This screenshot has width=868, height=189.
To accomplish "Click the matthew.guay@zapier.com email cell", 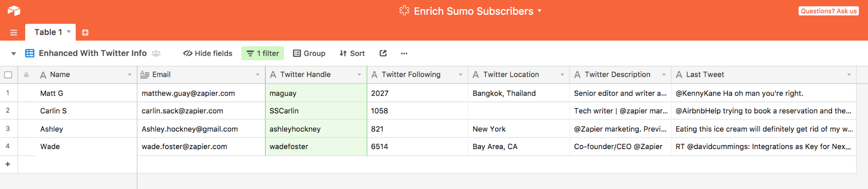I will point(201,93).
